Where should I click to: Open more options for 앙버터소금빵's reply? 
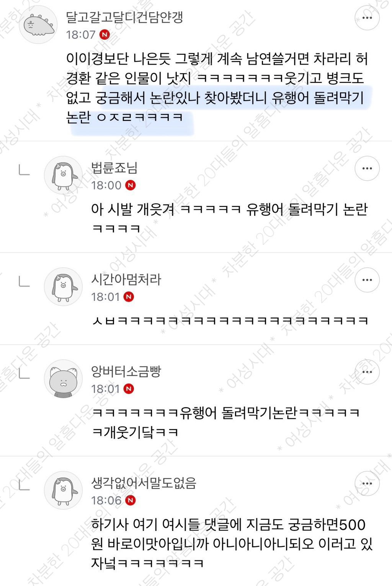coord(367,372)
